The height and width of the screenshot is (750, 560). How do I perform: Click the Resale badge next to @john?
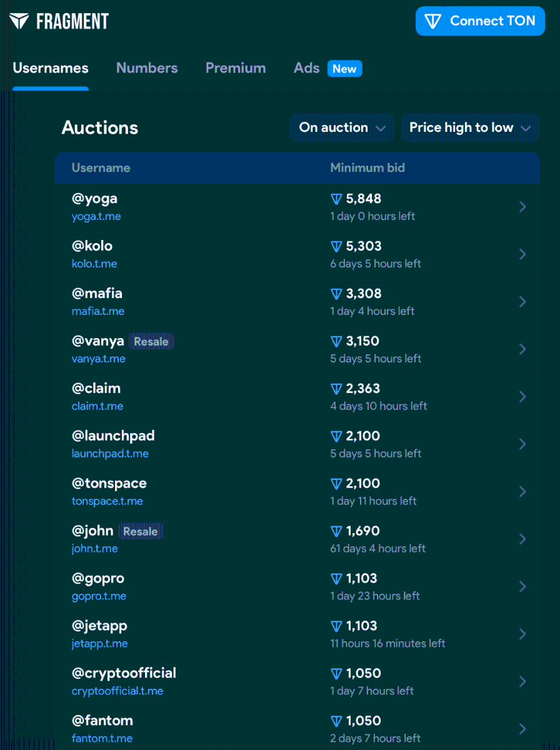click(141, 531)
